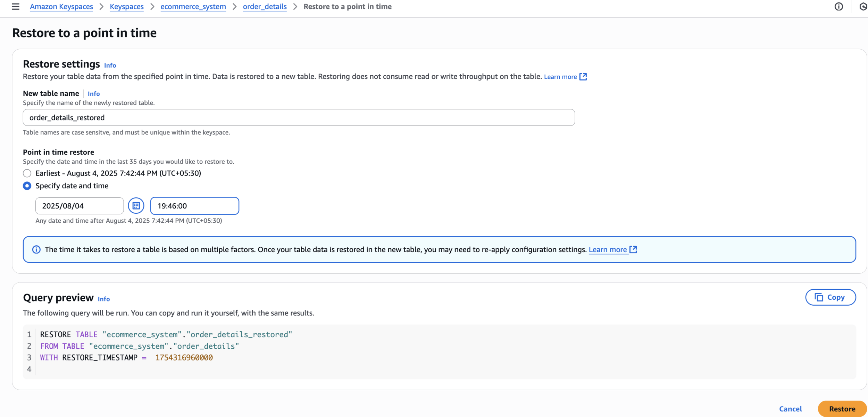Click the New table name text field

pyautogui.click(x=299, y=118)
